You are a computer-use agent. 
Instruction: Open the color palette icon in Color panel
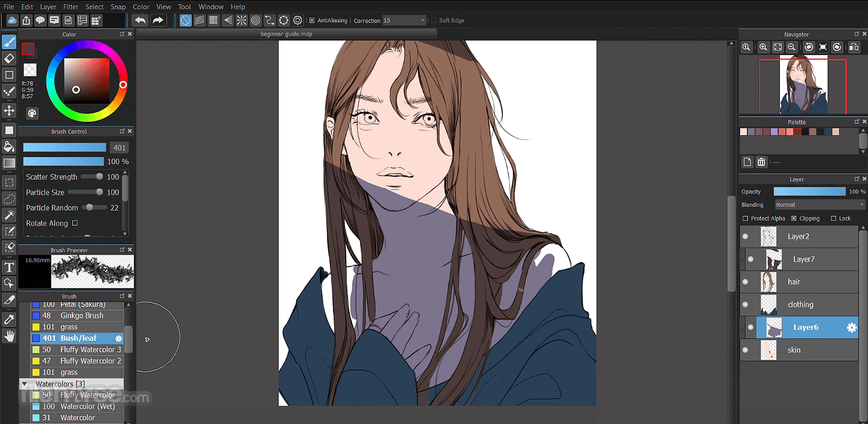(x=31, y=113)
